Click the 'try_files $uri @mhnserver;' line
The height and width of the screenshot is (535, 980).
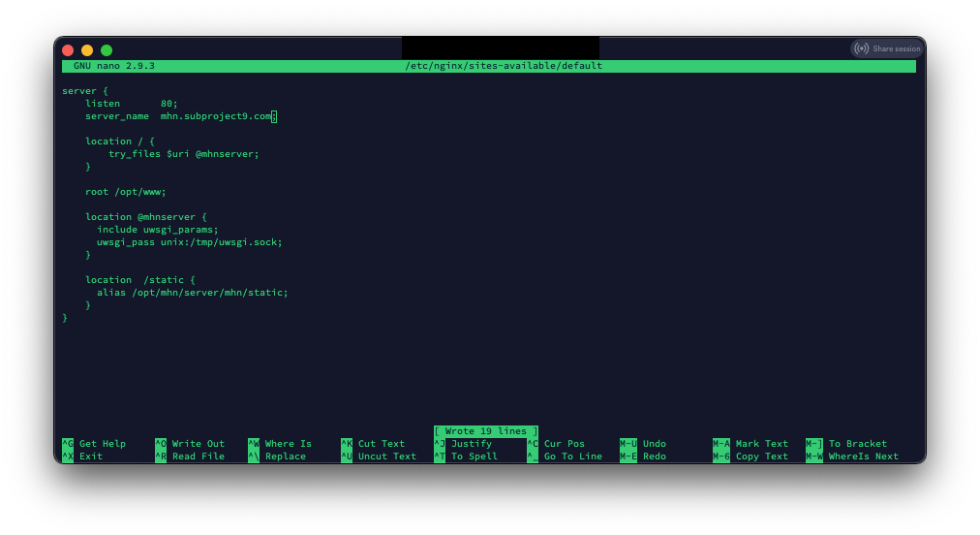click(184, 154)
